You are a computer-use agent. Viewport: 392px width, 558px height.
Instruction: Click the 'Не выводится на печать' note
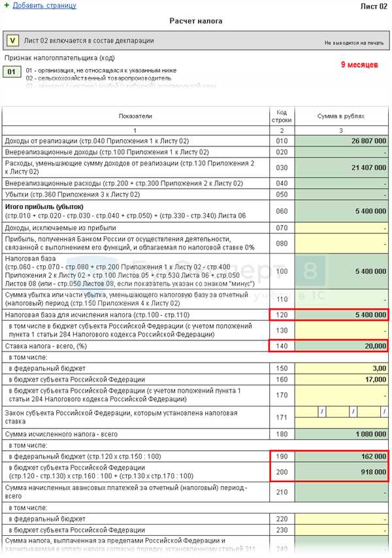[354, 42]
